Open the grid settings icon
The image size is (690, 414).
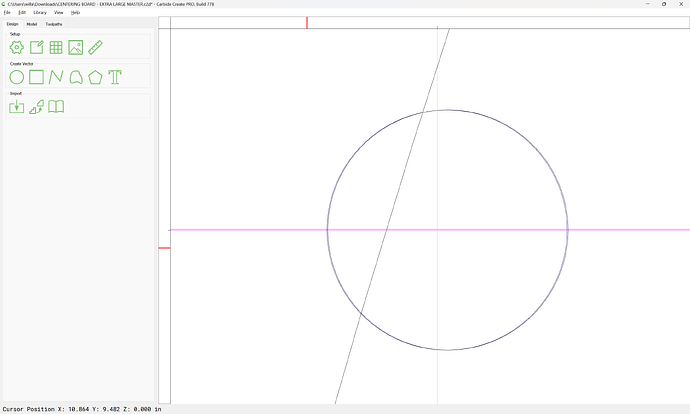pos(56,48)
